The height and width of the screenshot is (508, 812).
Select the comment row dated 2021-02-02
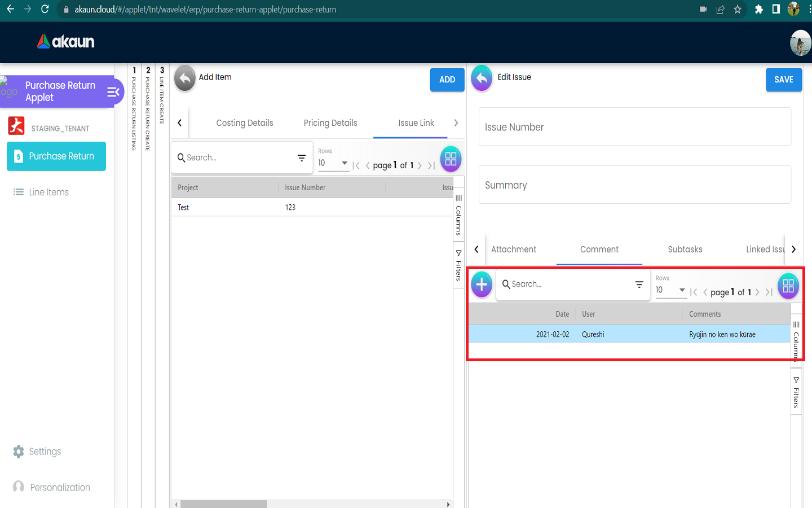629,334
